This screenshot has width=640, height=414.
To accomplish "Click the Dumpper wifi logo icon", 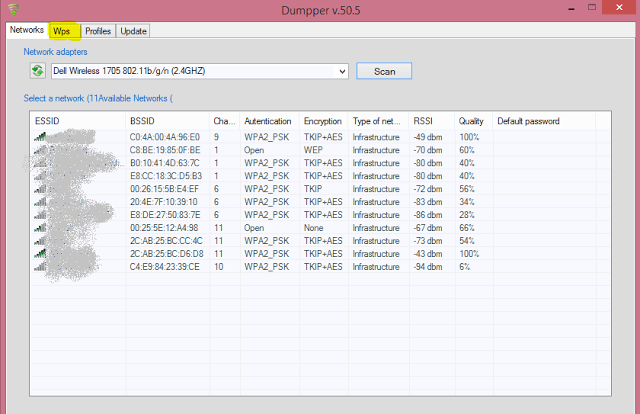I will [x=13, y=9].
